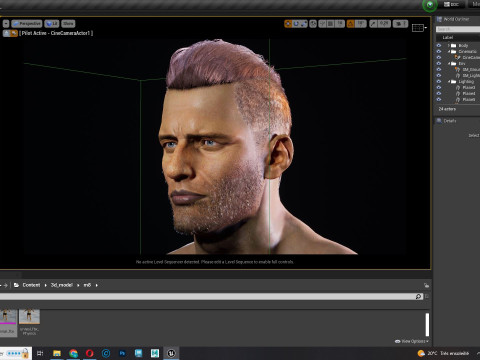Open the Lit shading mode menu

52,24
